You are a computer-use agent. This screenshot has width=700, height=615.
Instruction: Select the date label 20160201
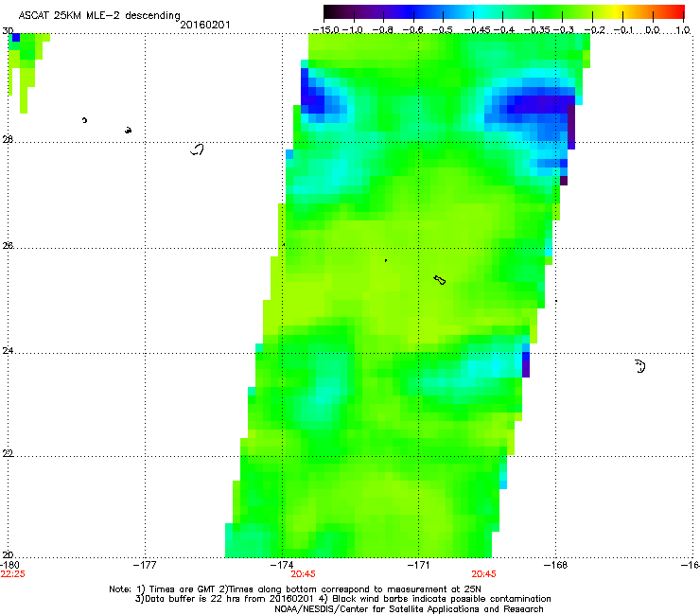click(x=205, y=25)
